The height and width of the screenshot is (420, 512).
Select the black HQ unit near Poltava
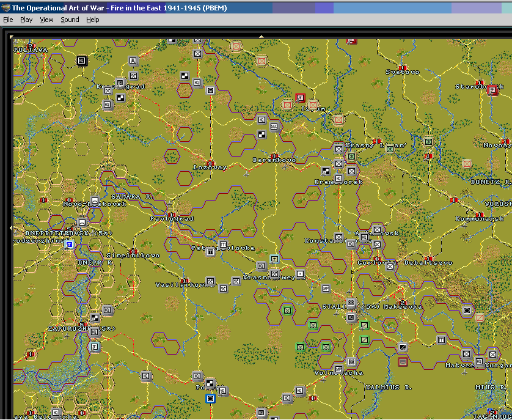[x=82, y=61]
